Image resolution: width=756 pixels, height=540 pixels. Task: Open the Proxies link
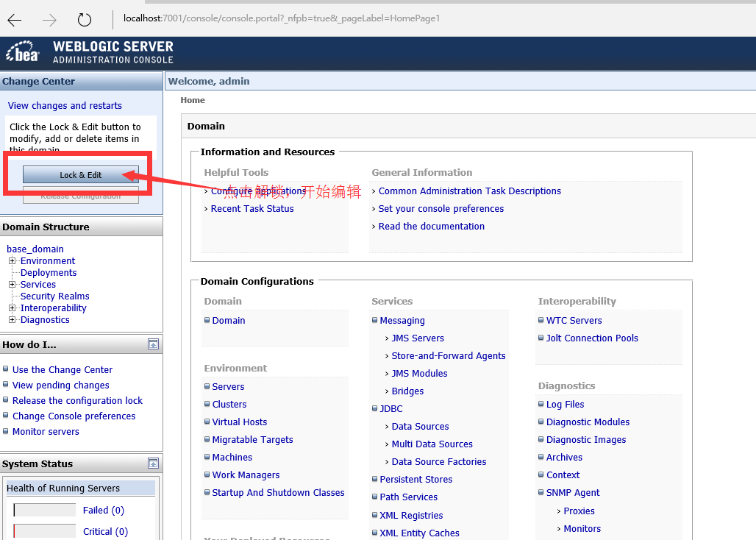[579, 511]
